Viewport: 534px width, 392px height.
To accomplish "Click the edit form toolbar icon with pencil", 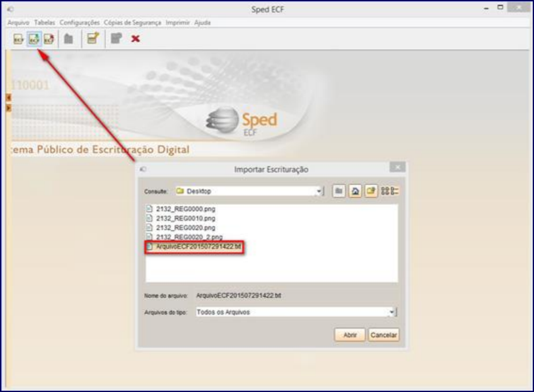I will tap(93, 38).
